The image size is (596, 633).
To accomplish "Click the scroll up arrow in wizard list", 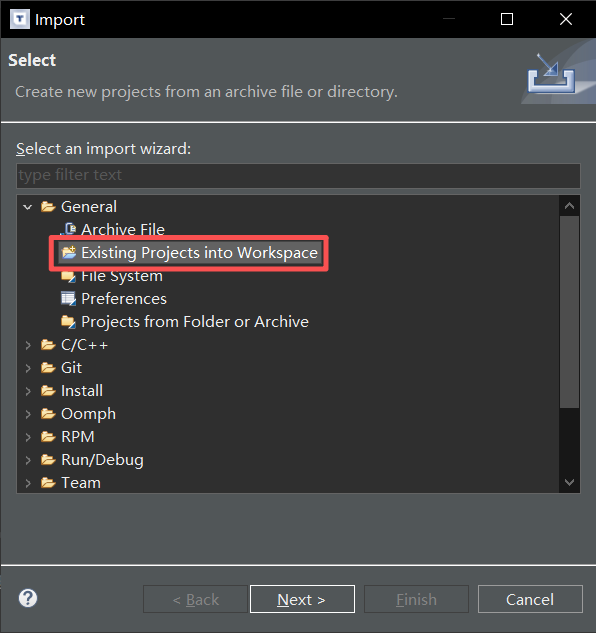I will click(569, 206).
